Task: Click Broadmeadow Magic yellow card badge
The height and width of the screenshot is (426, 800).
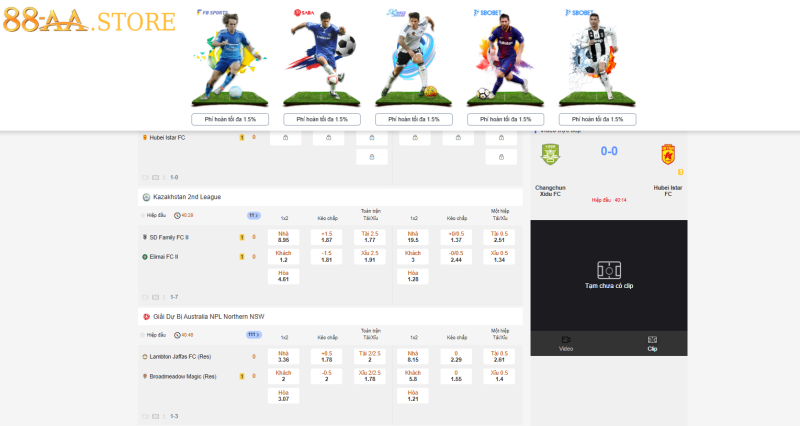Action: coord(242,377)
